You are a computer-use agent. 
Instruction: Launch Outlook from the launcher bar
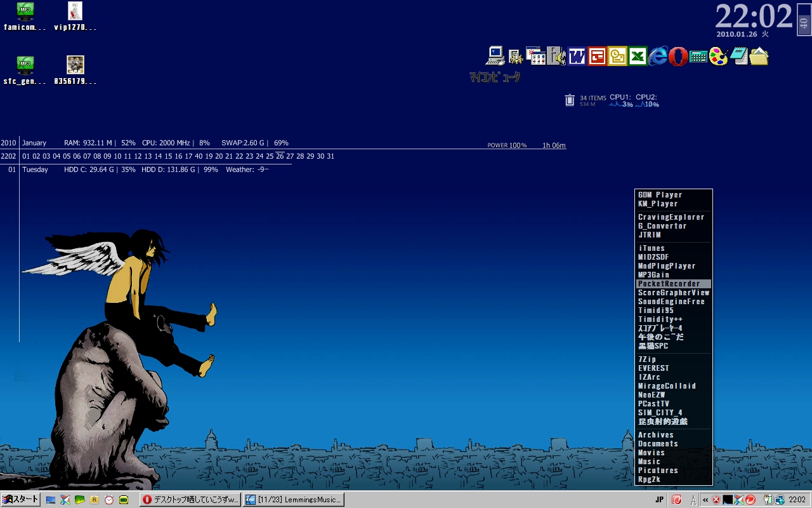coord(617,56)
